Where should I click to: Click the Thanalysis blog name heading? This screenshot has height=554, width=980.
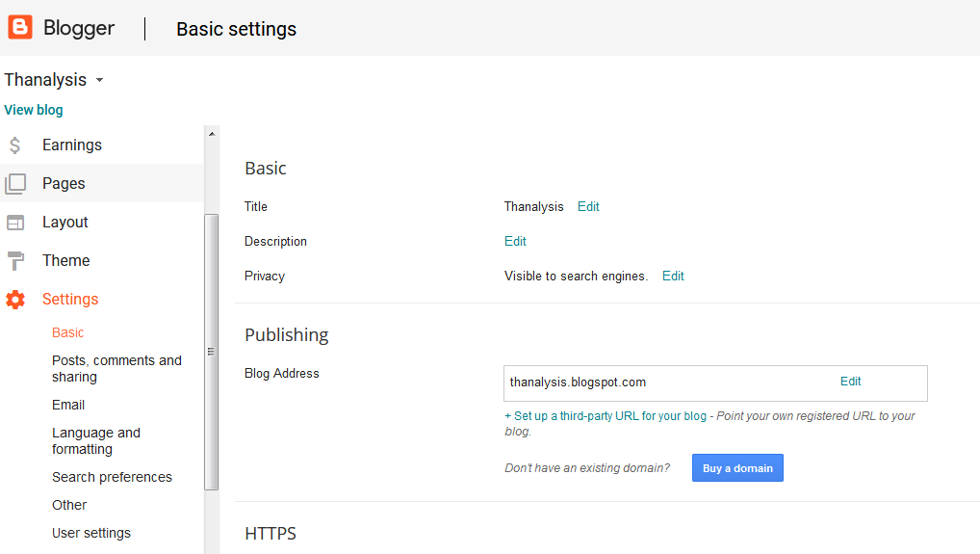45,80
